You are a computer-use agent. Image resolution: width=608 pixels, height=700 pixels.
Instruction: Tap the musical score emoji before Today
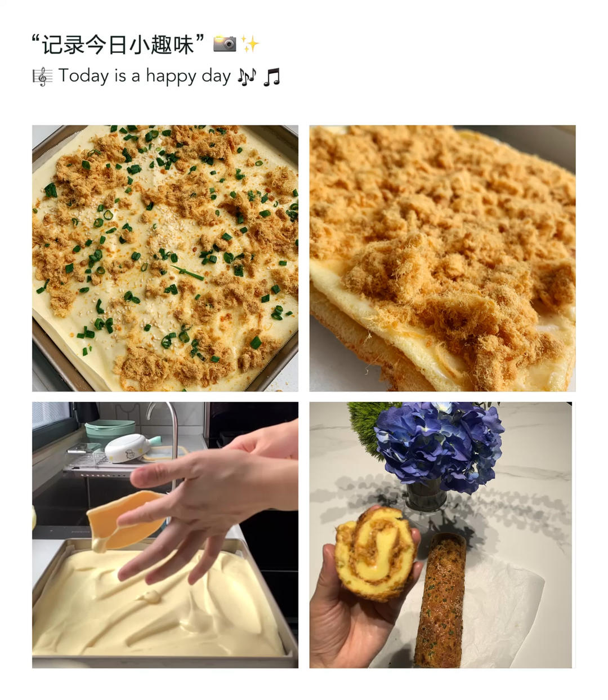click(43, 77)
